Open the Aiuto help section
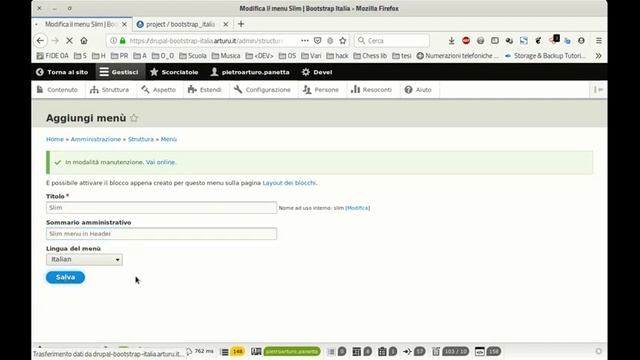 click(418, 89)
